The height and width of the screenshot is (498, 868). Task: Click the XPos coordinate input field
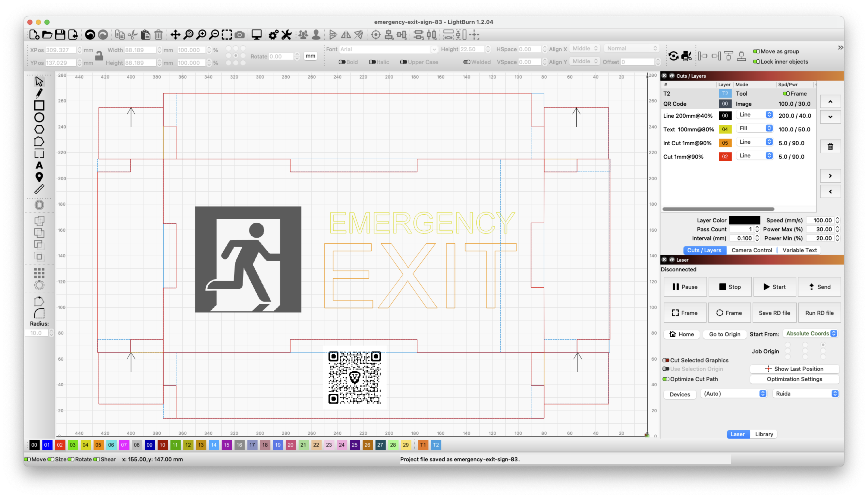point(61,50)
